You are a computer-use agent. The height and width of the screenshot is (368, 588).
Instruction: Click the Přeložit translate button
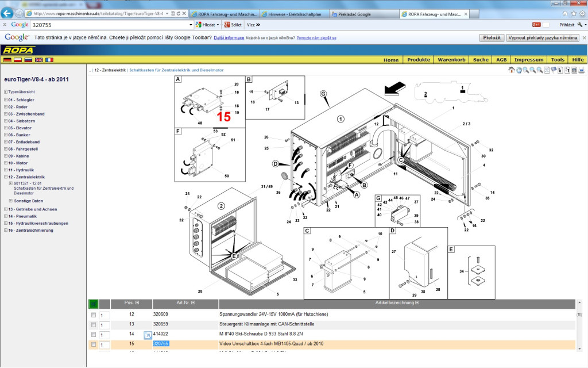(x=492, y=37)
